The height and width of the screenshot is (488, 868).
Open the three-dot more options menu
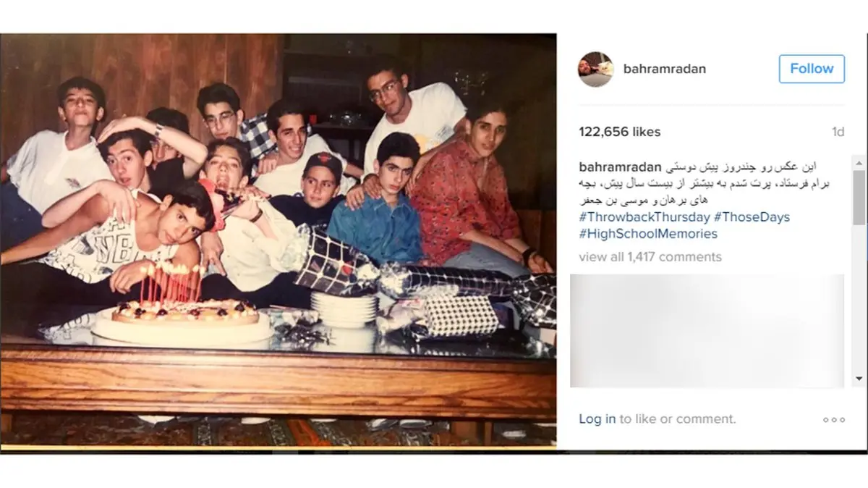tap(833, 419)
